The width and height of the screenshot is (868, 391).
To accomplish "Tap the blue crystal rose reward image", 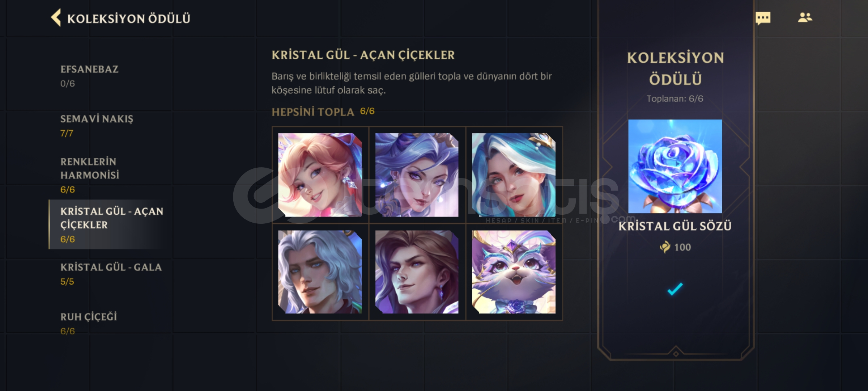I will tap(675, 166).
